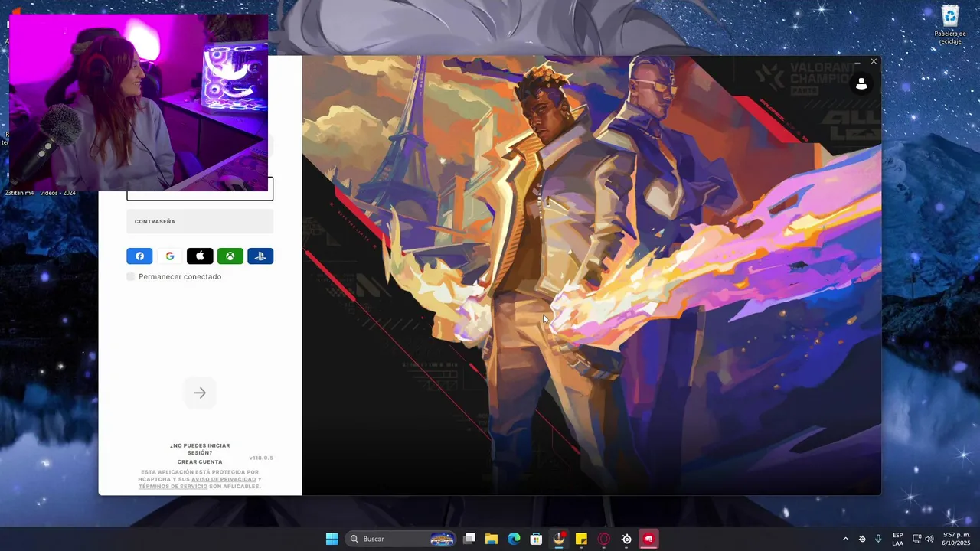Click the Buscar taskbar search box
The width and height of the screenshot is (980, 551).
click(x=401, y=539)
